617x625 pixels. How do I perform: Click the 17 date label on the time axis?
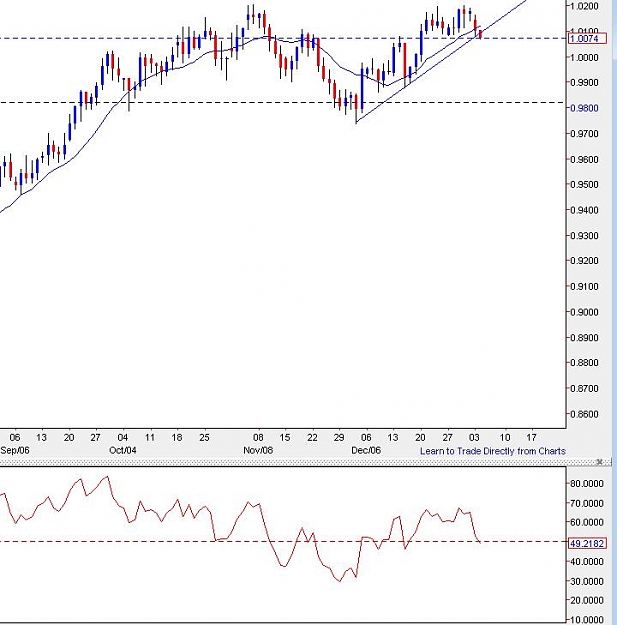(x=531, y=438)
